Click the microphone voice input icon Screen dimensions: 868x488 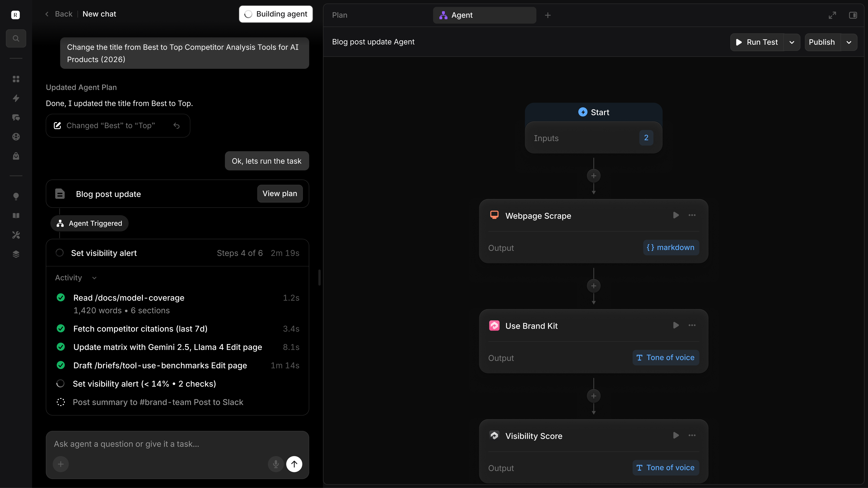(276, 464)
